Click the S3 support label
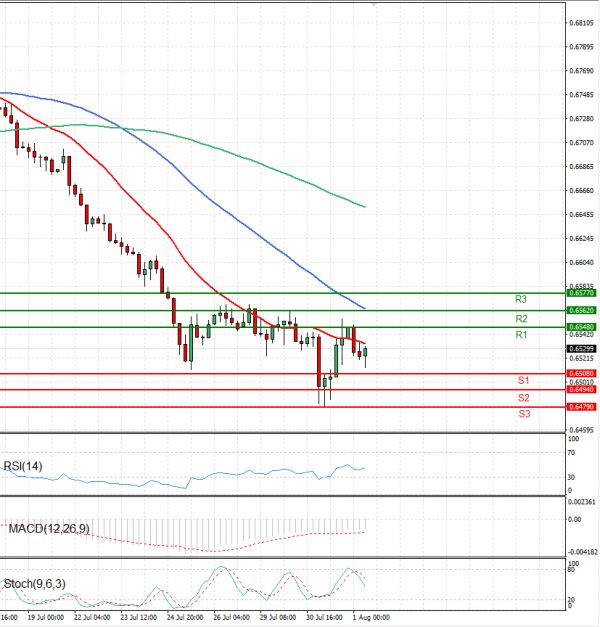The height and width of the screenshot is (627, 600). tap(524, 414)
